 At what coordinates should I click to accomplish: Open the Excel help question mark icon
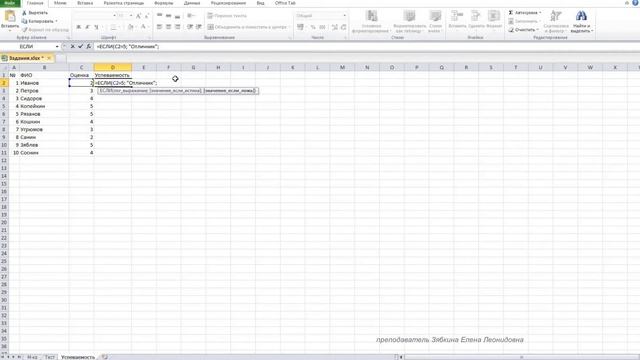[635, 3]
